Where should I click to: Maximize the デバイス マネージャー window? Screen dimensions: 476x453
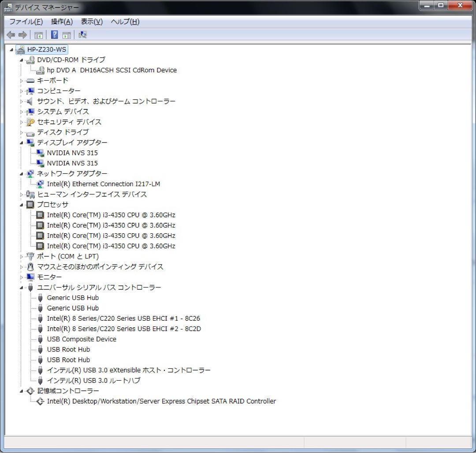pos(441,5)
